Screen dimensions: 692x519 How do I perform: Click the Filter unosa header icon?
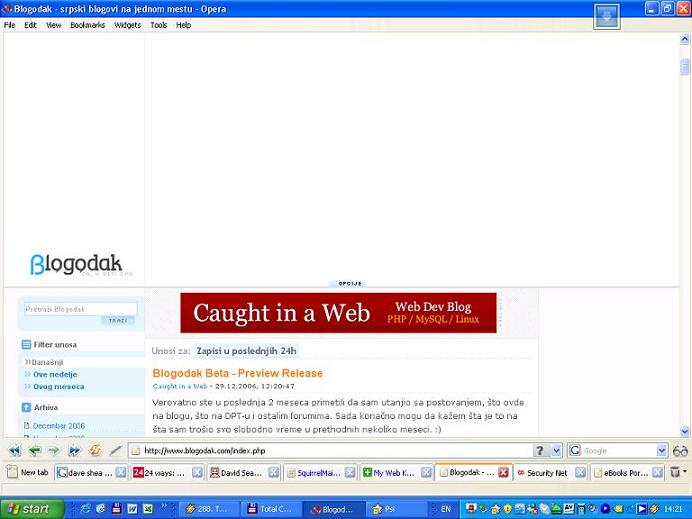tap(26, 345)
